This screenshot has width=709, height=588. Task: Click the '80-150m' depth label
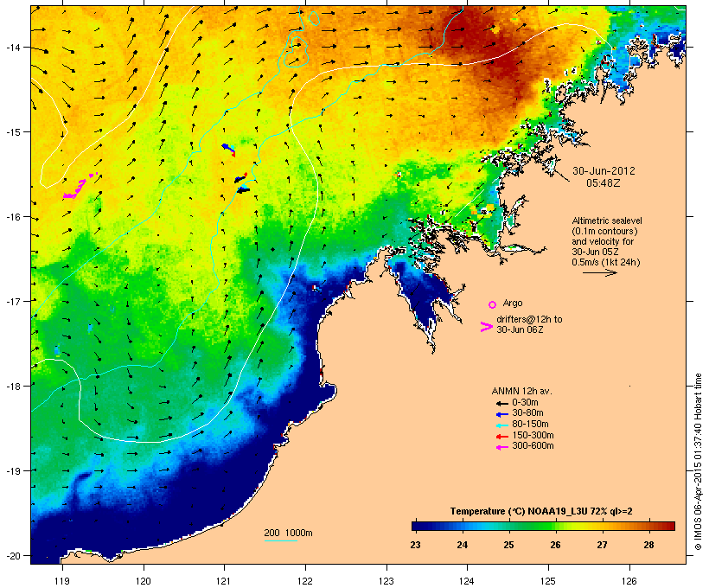530,425
